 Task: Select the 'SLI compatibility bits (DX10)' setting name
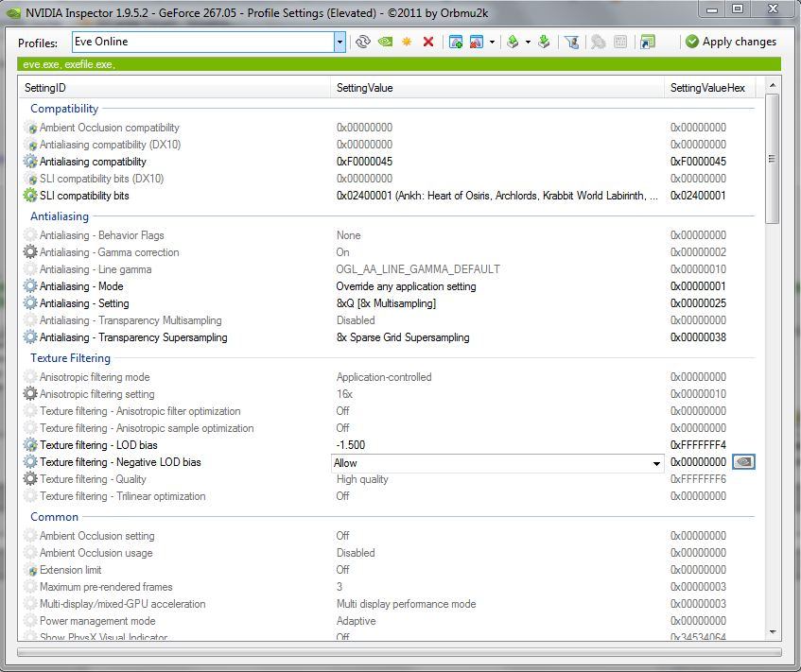click(101, 179)
